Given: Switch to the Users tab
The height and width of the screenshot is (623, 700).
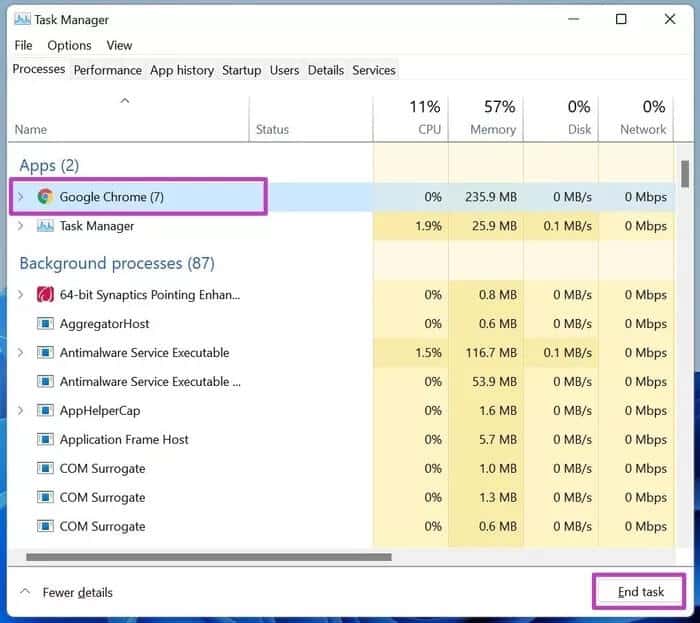Looking at the screenshot, I should click(x=284, y=70).
